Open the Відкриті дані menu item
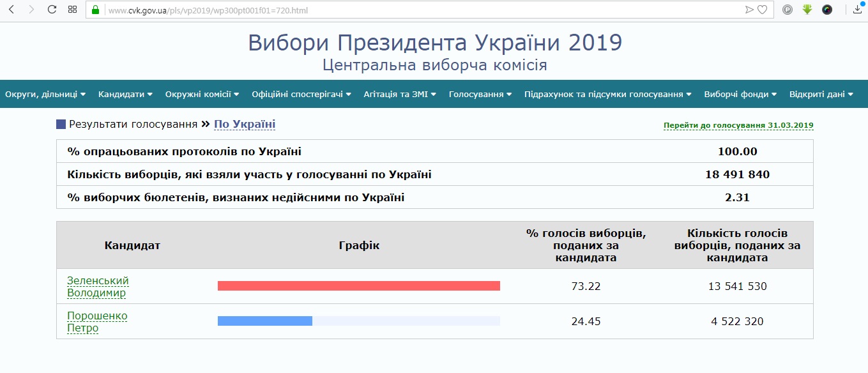868x373 pixels. point(821,95)
